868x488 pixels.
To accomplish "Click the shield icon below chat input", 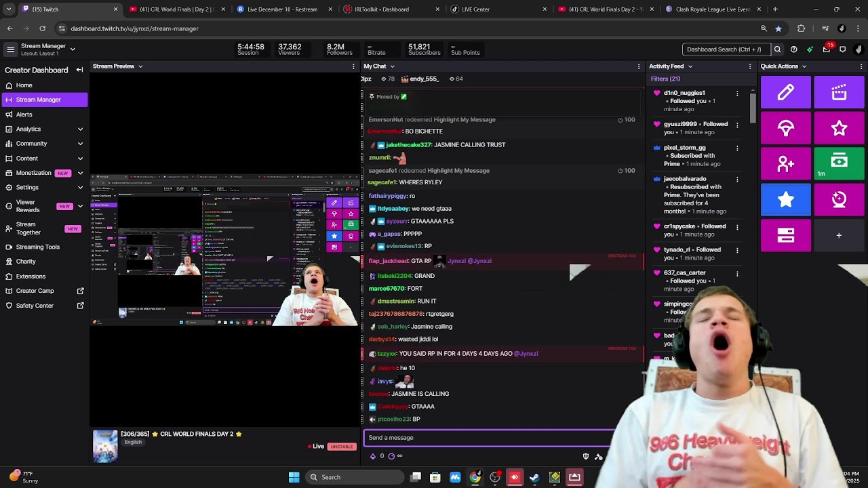I will coord(586,457).
